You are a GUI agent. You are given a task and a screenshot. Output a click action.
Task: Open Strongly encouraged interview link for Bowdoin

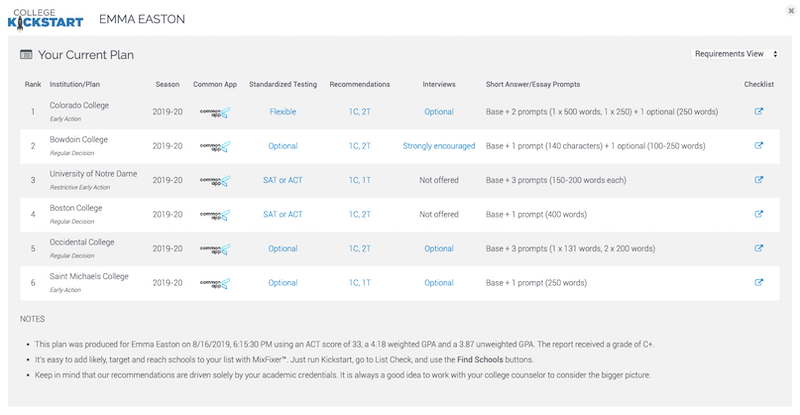point(439,146)
